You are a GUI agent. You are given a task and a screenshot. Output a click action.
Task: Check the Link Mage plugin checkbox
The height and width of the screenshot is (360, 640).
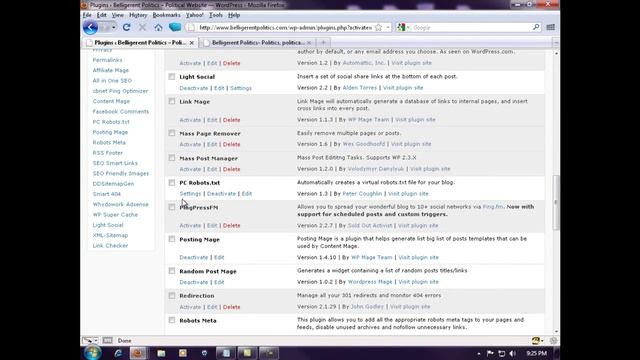tap(172, 101)
